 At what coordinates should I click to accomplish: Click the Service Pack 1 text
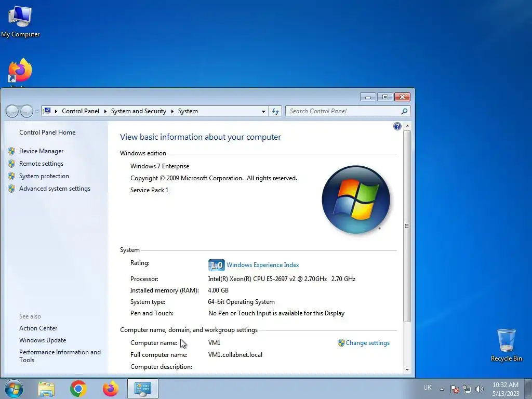click(x=149, y=190)
